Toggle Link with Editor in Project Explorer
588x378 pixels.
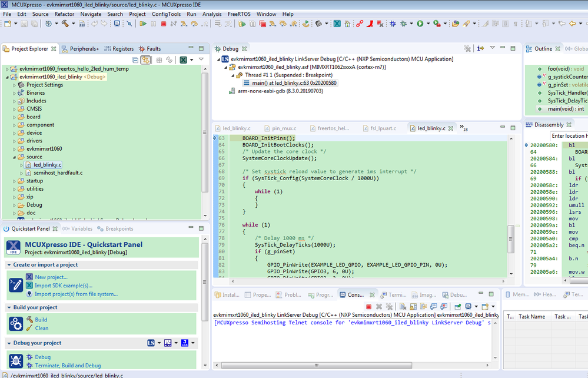(145, 60)
